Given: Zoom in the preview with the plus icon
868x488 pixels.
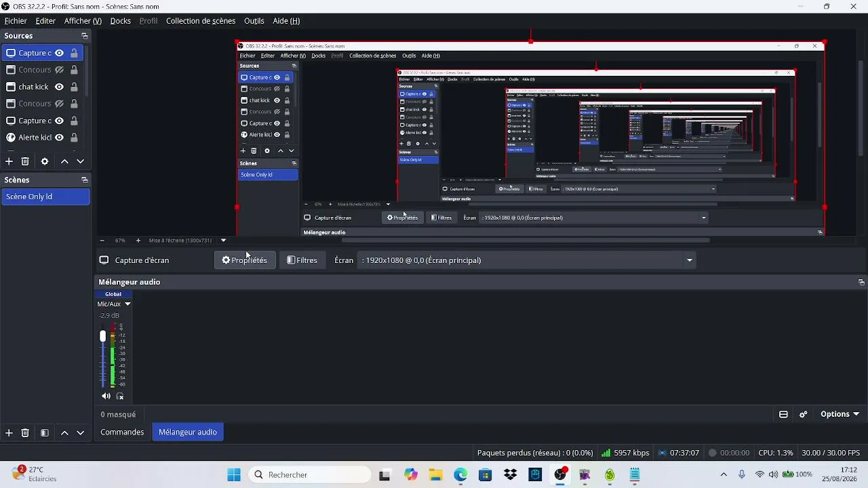Looking at the screenshot, I should pyautogui.click(x=138, y=241).
